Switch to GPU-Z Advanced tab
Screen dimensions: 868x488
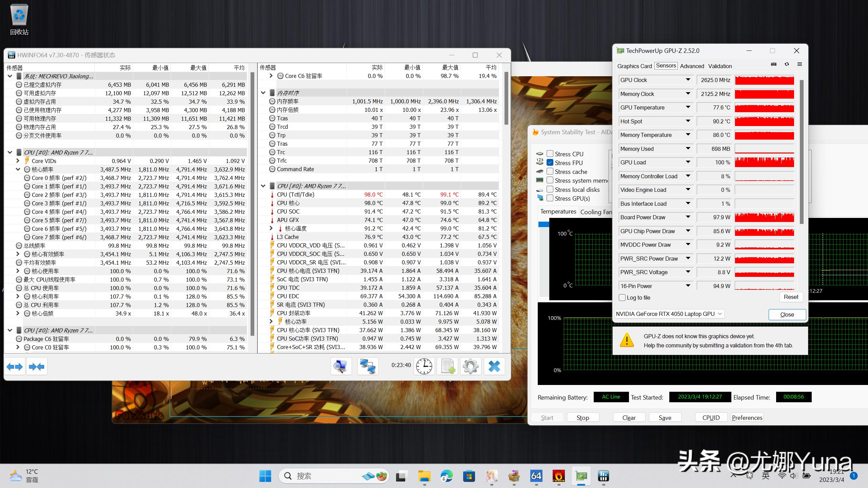tap(692, 66)
